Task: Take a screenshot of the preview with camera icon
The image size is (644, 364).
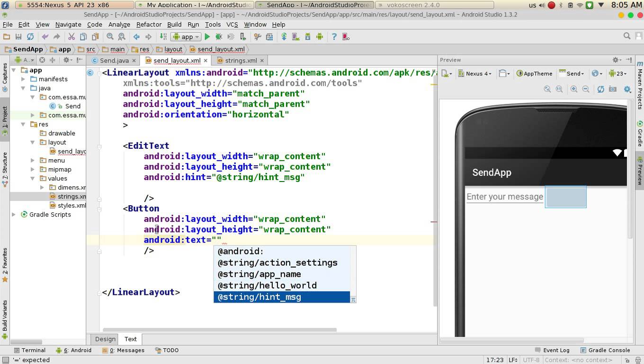Action: 612,89
